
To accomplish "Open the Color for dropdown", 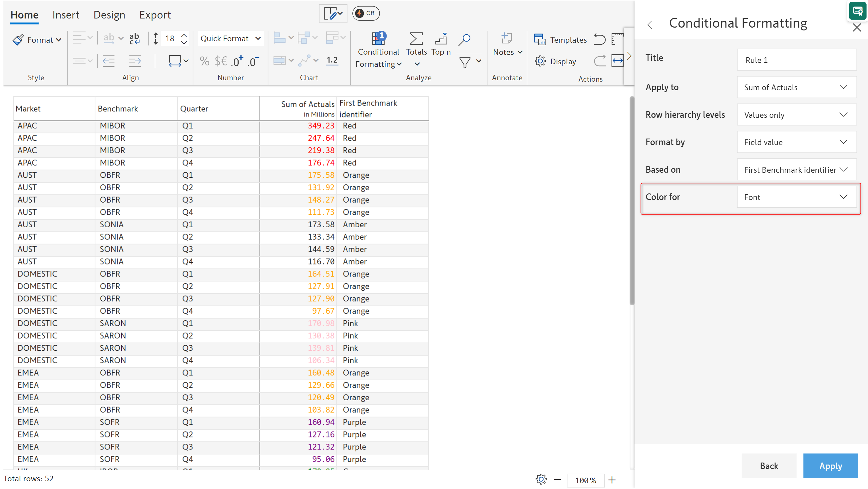I will click(796, 197).
